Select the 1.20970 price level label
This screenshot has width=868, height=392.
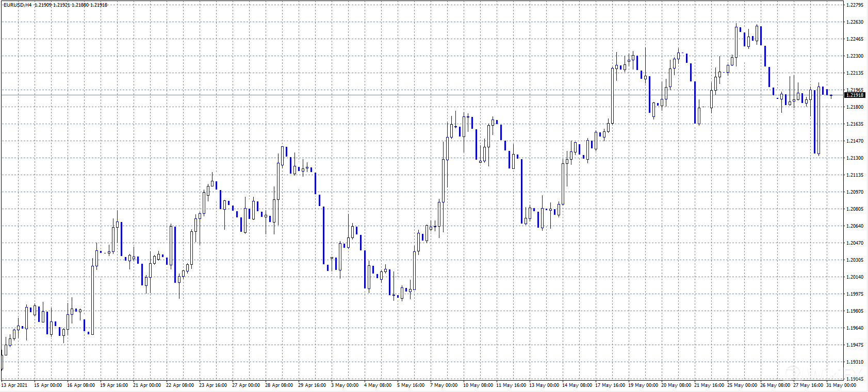[x=855, y=192]
